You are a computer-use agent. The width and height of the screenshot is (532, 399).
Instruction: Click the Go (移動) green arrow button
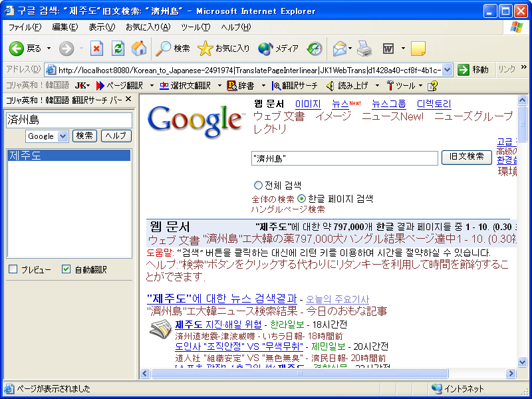463,70
